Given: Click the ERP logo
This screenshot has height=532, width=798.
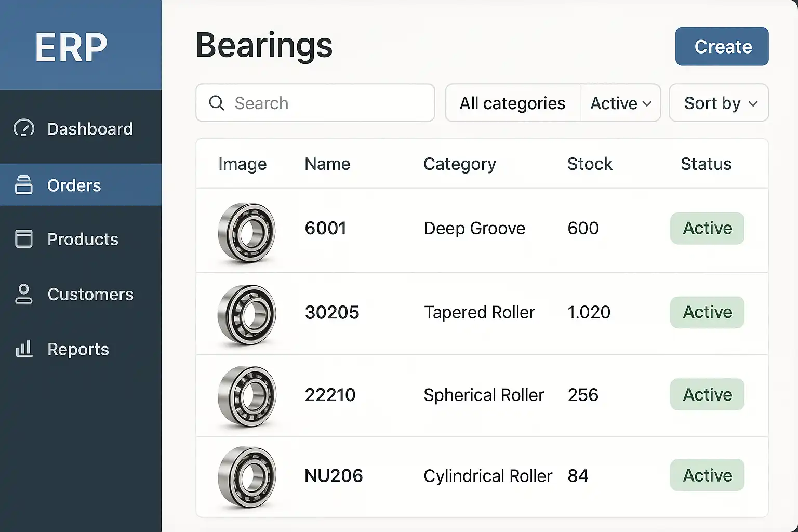Looking at the screenshot, I should (x=71, y=47).
